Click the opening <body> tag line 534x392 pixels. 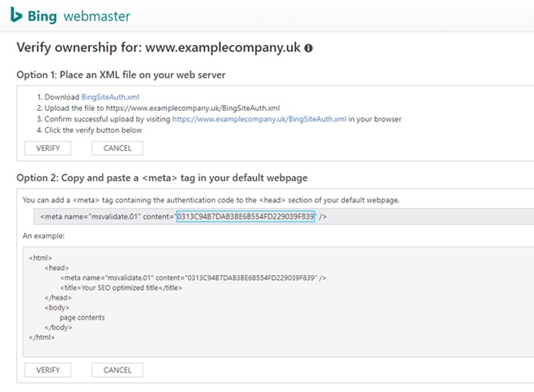click(x=57, y=308)
